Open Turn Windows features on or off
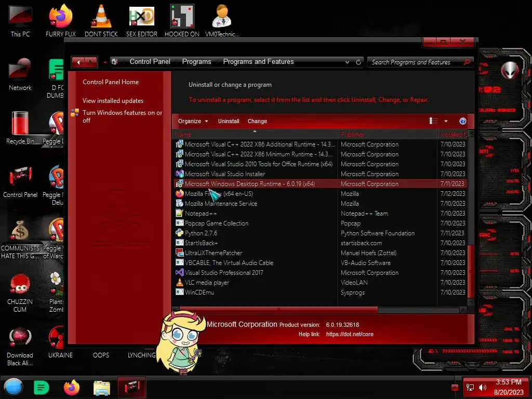The image size is (532, 399). tap(122, 116)
